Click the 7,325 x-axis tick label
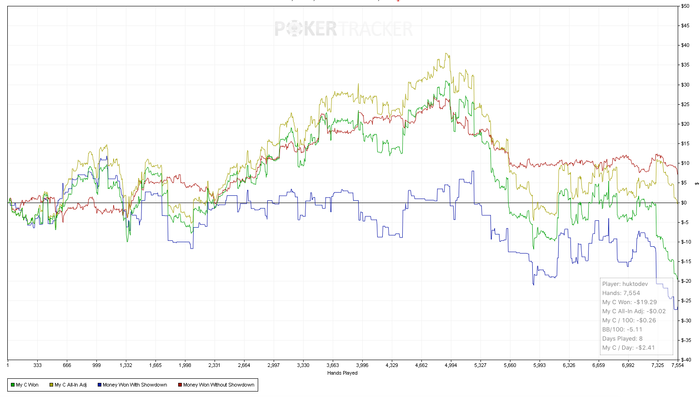 657,365
